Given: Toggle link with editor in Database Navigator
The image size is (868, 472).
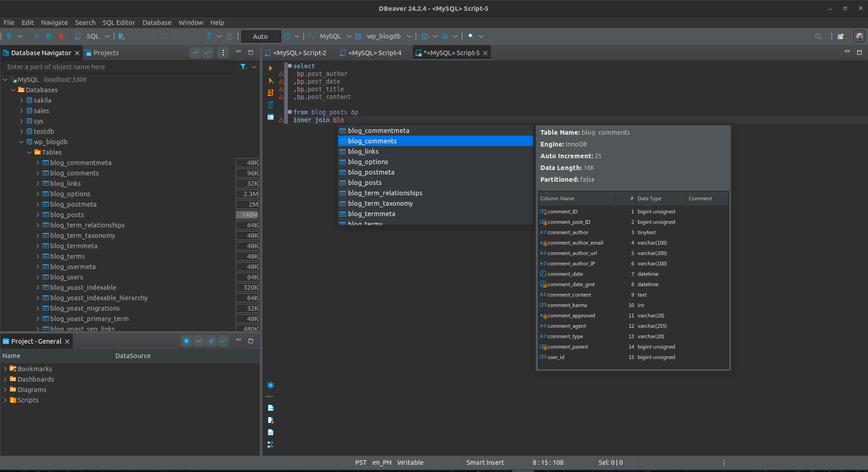Looking at the screenshot, I should [x=208, y=52].
